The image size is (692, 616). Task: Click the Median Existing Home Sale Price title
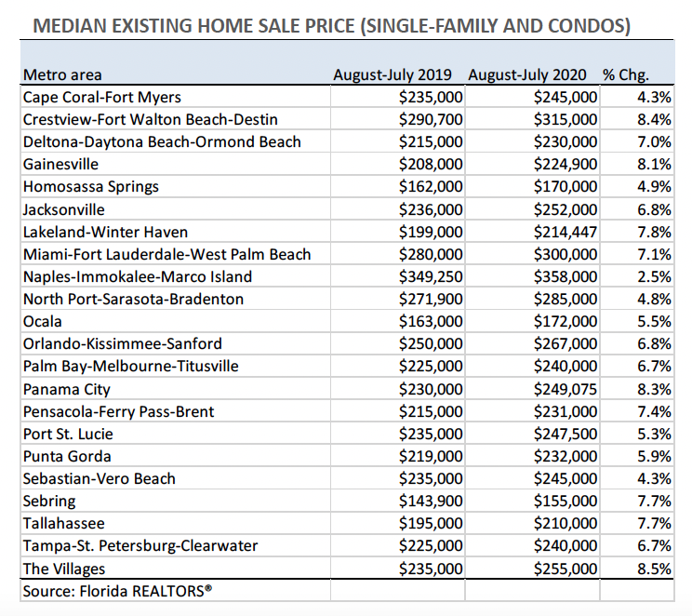coord(332,25)
